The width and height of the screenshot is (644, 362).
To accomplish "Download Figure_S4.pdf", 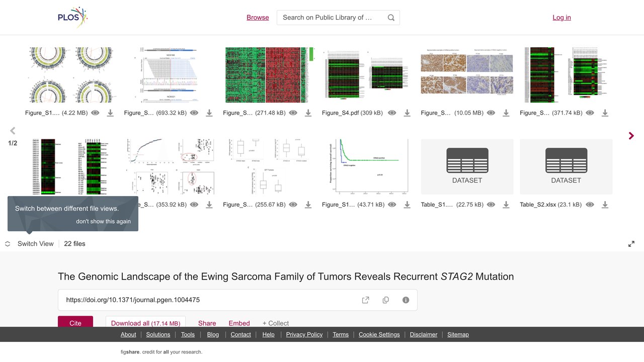I will click(407, 113).
